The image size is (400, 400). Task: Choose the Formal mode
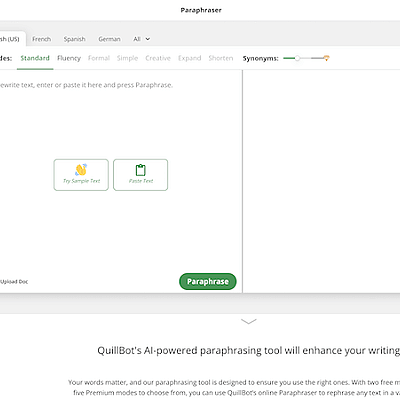tap(99, 58)
